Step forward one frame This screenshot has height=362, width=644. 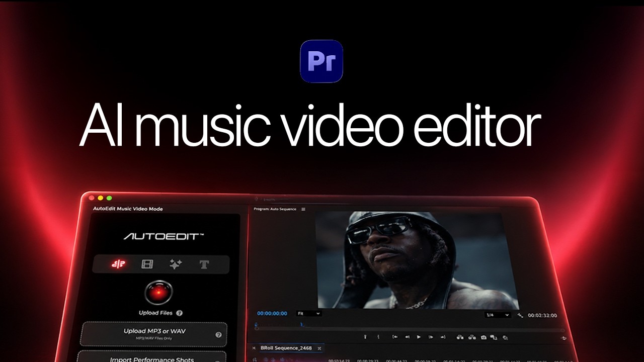tap(431, 337)
